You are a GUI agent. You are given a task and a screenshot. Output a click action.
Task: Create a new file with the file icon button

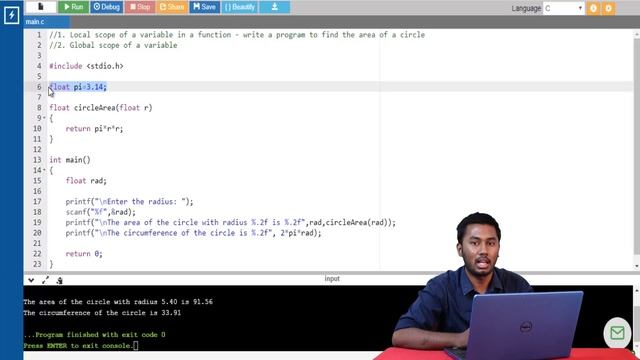[x=41, y=7]
